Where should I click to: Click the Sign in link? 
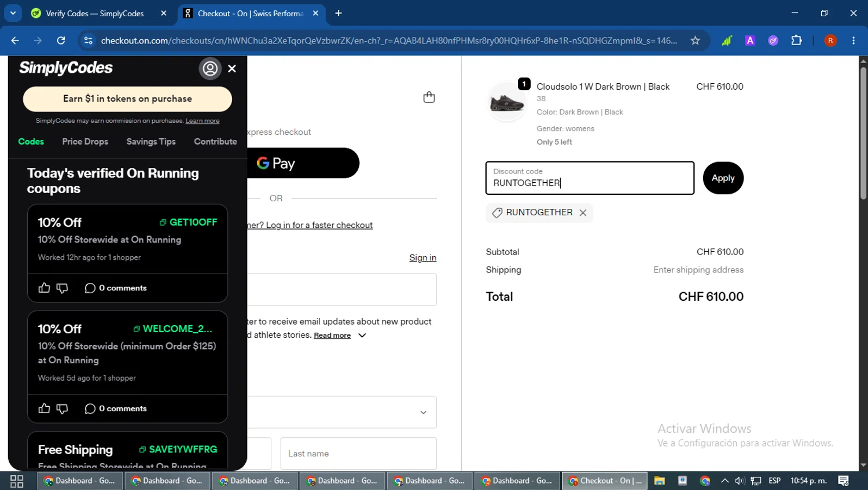point(422,258)
